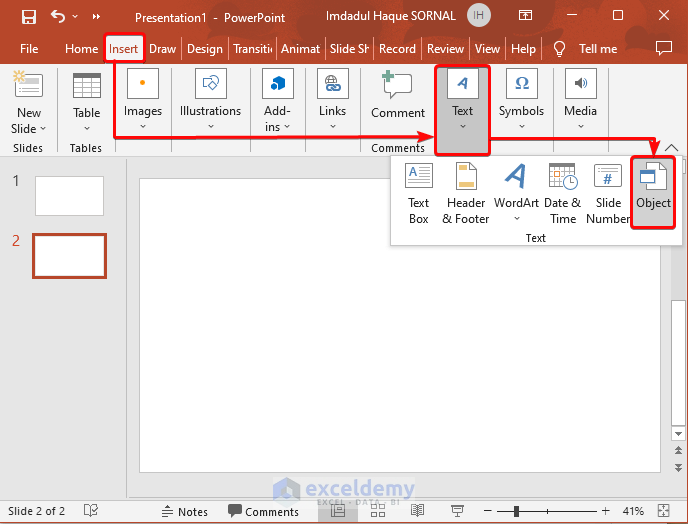Open Header & Footer
Viewport: 688px width, 524px height.
tap(466, 194)
